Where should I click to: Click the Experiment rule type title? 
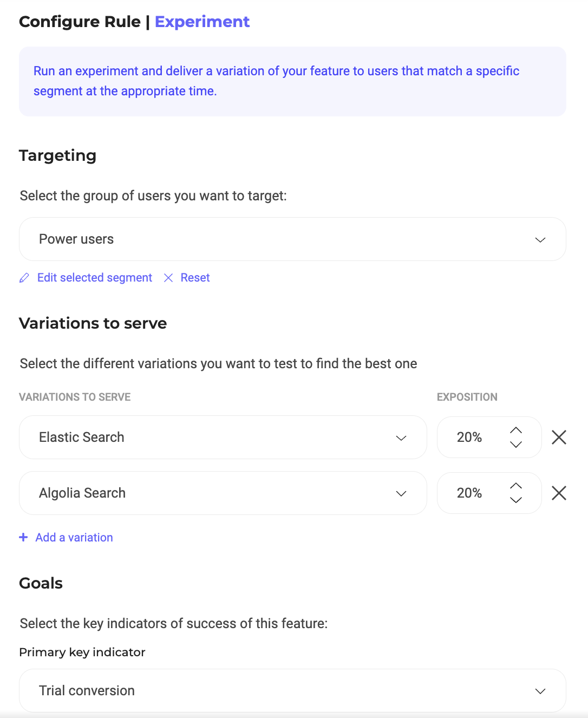point(202,22)
